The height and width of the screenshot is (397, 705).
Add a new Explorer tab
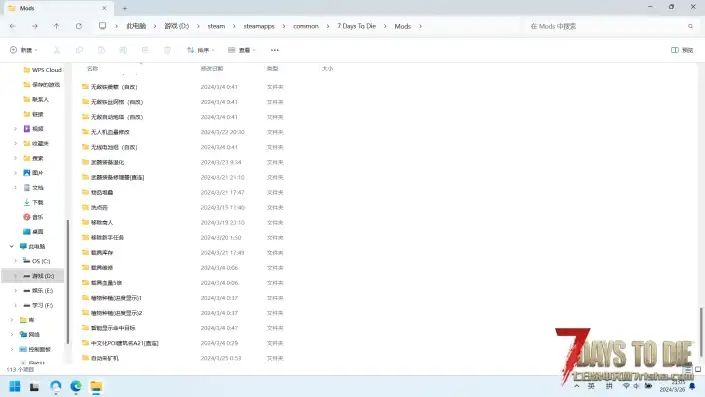(125, 8)
